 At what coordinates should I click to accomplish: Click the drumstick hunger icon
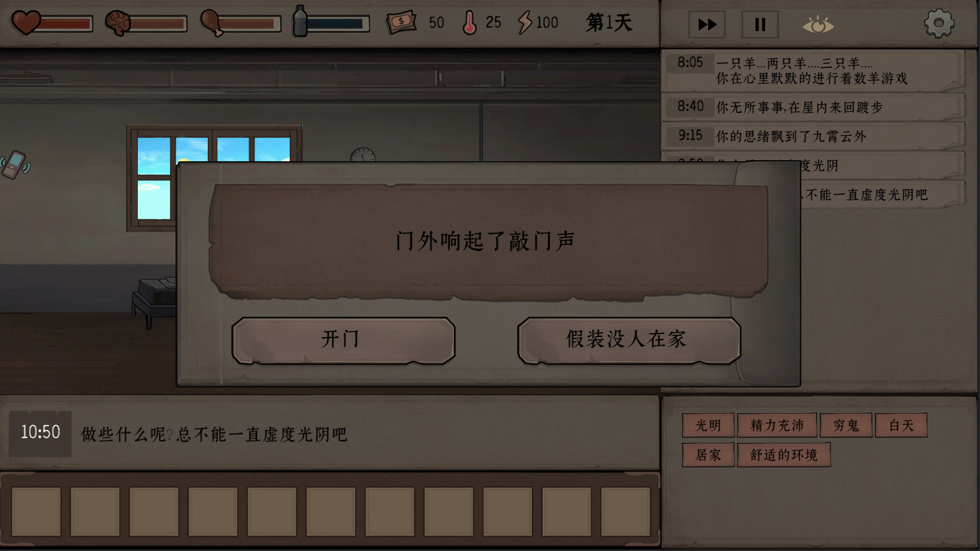tap(211, 23)
